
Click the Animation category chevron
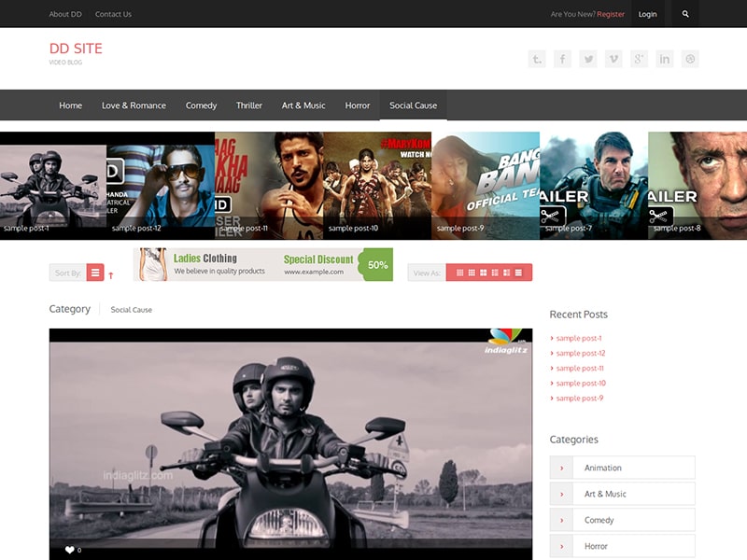562,469
